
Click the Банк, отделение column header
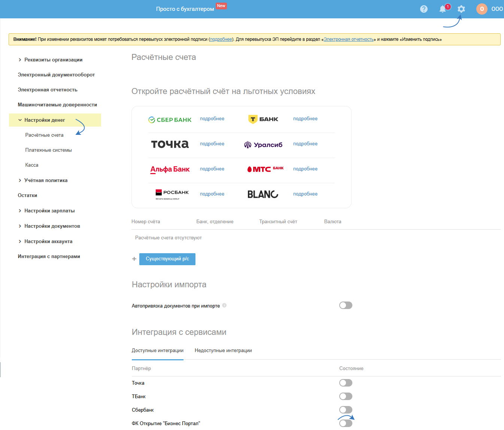(x=215, y=222)
